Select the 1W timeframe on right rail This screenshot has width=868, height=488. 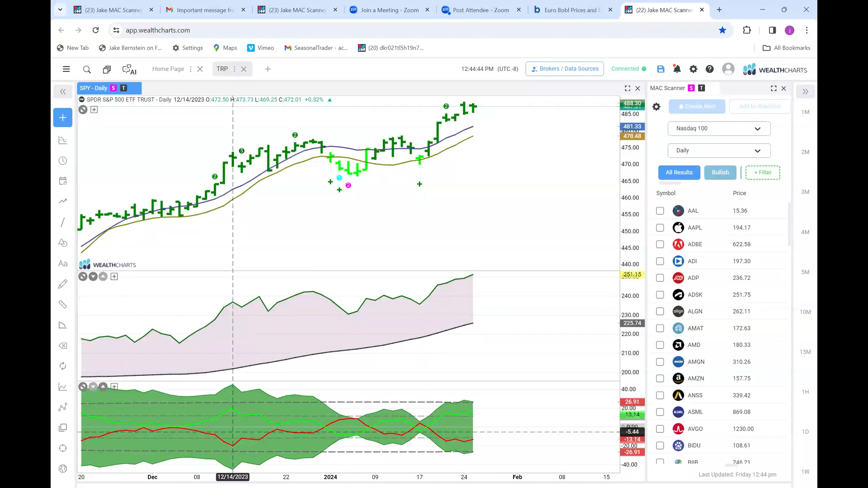805,472
